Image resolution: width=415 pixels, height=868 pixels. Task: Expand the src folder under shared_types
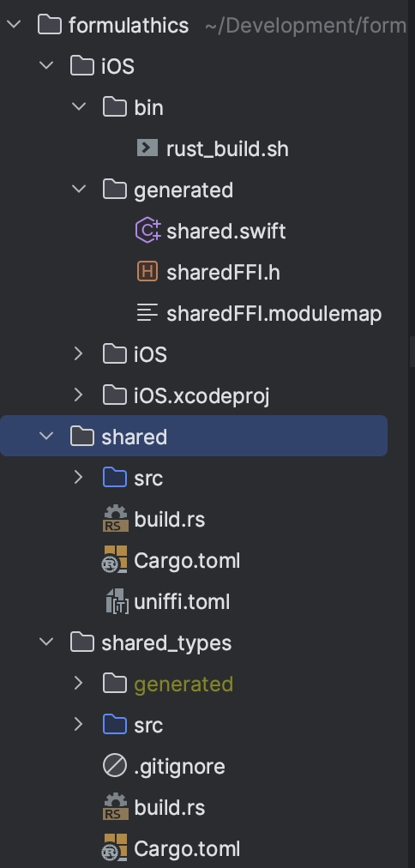pyautogui.click(x=79, y=724)
